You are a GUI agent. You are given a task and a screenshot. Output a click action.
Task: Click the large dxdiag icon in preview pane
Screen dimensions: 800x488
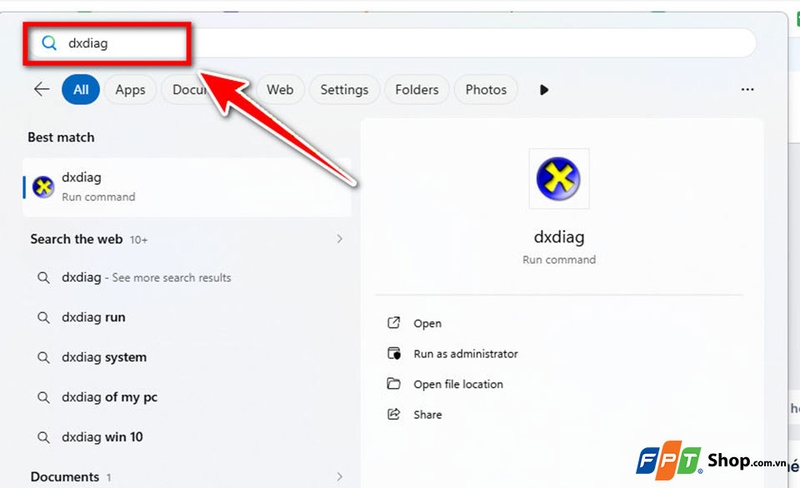(559, 179)
